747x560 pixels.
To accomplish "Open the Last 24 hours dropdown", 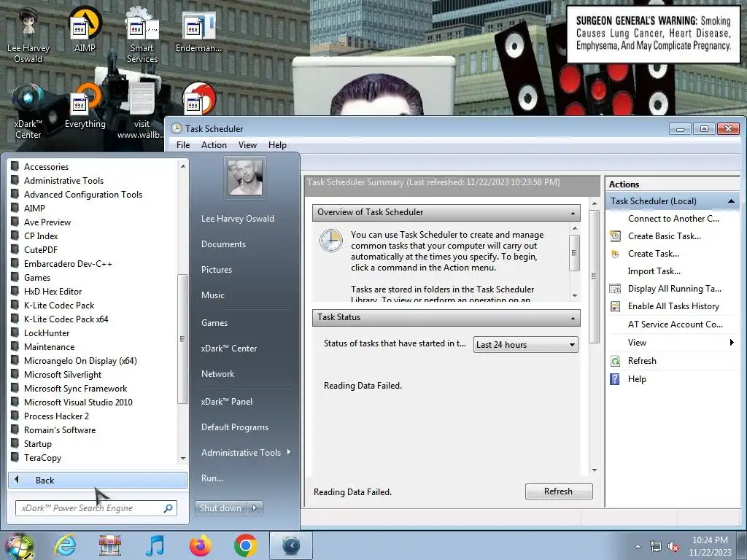I will coord(525,345).
